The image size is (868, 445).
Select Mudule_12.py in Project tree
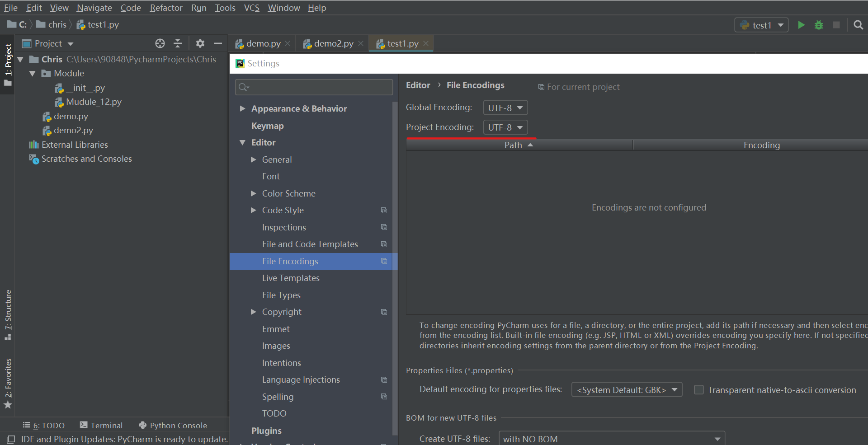pyautogui.click(x=94, y=102)
